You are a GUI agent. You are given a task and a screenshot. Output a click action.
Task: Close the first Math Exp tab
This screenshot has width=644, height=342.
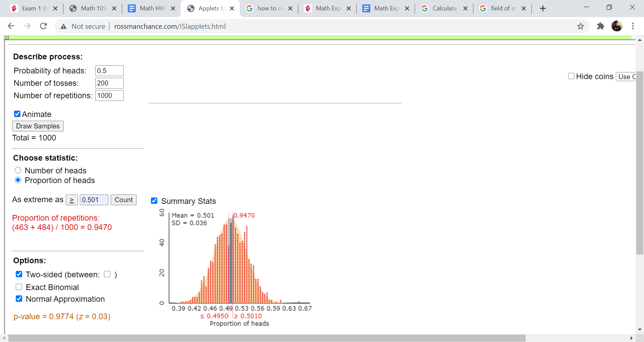coord(349,8)
